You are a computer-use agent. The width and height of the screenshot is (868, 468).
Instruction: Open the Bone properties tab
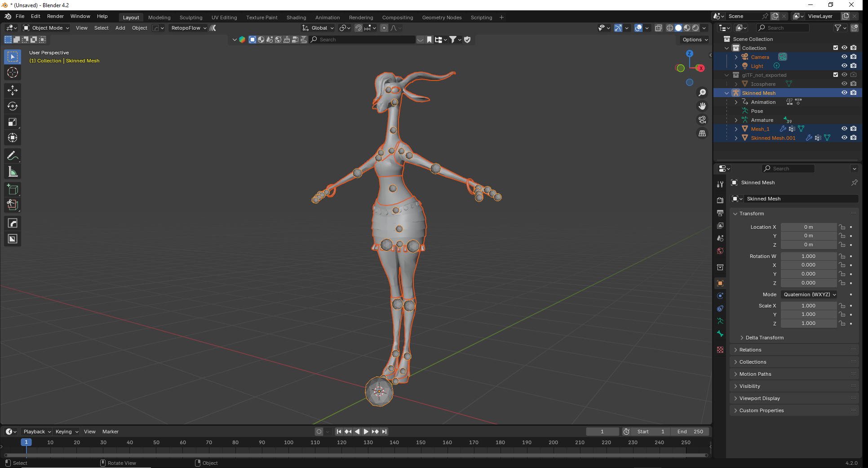coord(720,334)
